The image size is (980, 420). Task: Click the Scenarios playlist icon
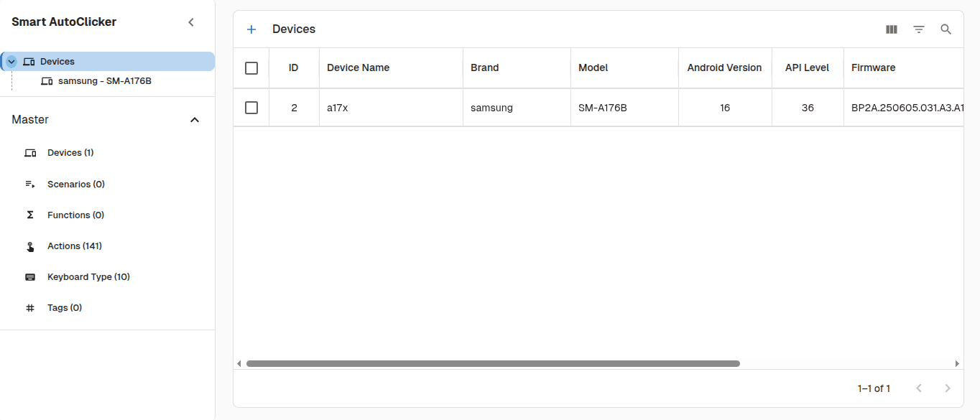(x=30, y=185)
